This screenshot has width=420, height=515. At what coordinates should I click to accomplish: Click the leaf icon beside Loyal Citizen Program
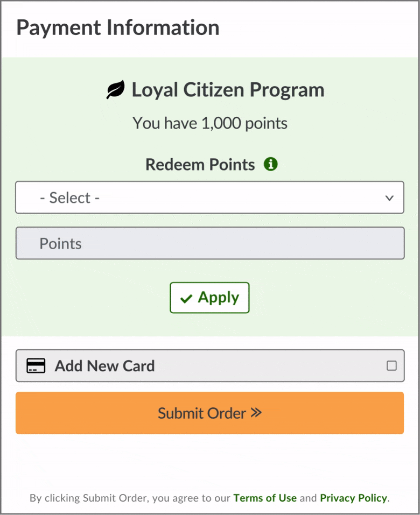115,89
